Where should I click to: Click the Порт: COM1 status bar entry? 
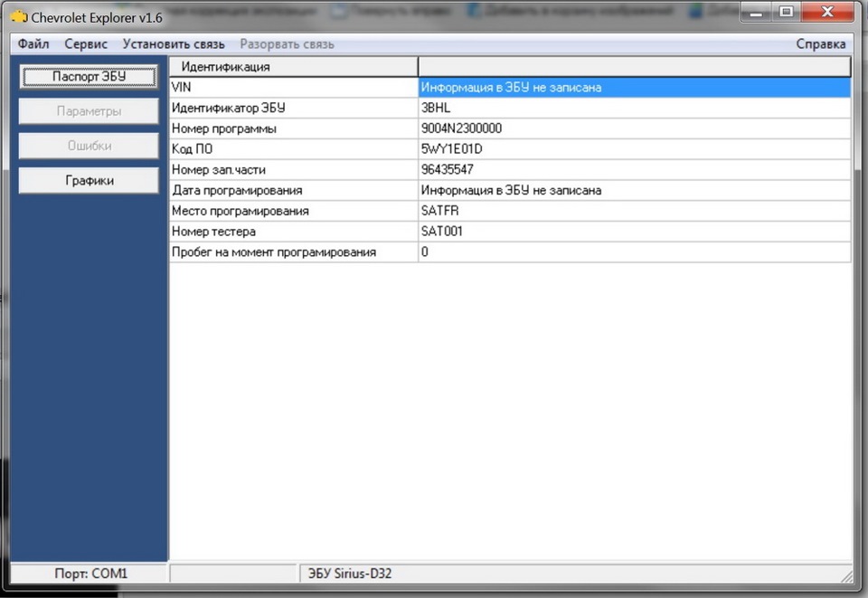click(90, 574)
